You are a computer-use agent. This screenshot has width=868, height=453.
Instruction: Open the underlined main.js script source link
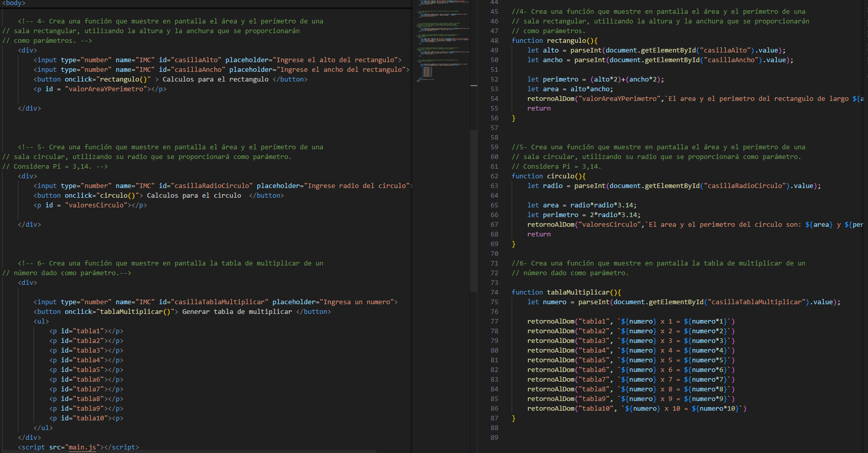click(82, 447)
